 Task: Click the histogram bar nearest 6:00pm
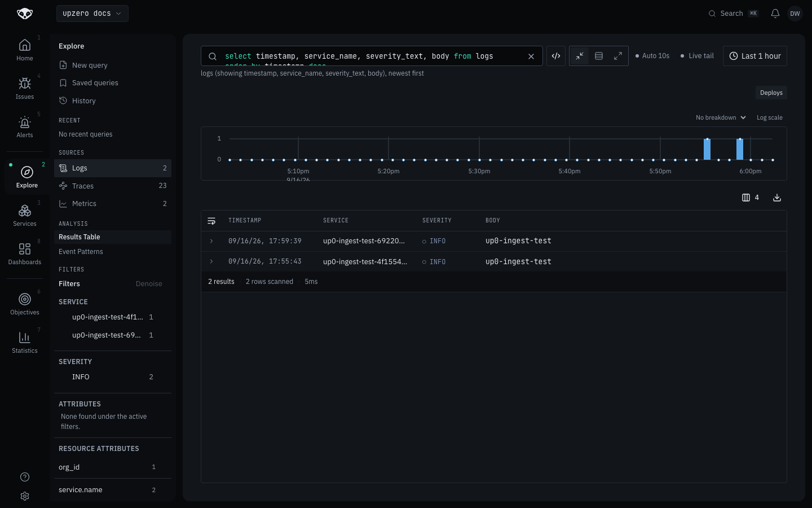coord(740,149)
